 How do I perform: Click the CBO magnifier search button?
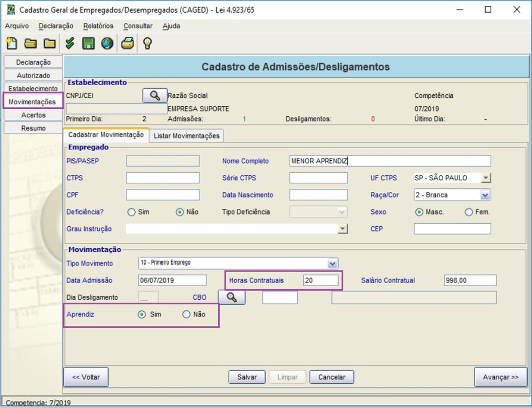click(x=231, y=297)
